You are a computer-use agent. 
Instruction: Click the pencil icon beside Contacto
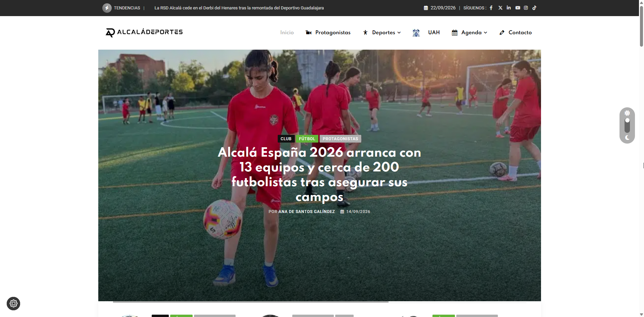502,33
